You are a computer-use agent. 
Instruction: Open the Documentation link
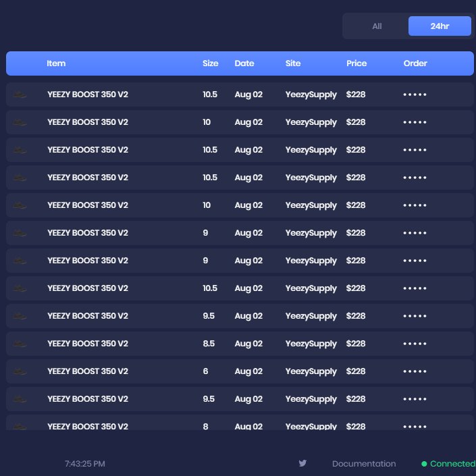pos(364,464)
